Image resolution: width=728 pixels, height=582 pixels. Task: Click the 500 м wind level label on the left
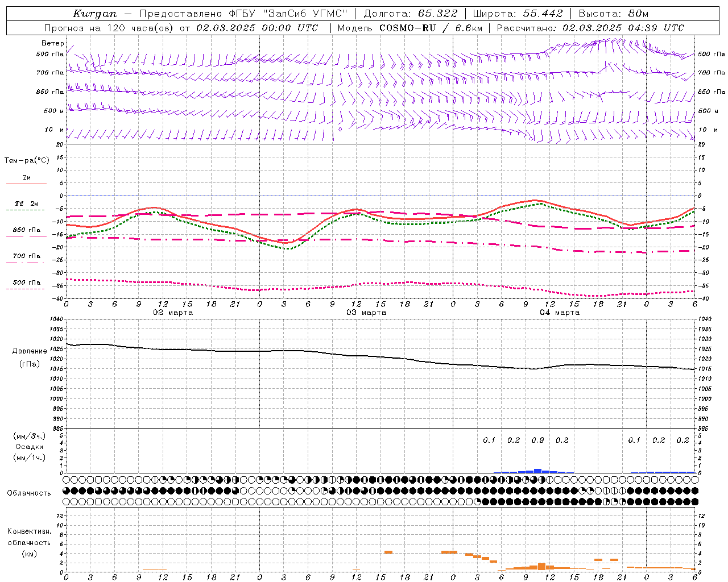click(54, 111)
